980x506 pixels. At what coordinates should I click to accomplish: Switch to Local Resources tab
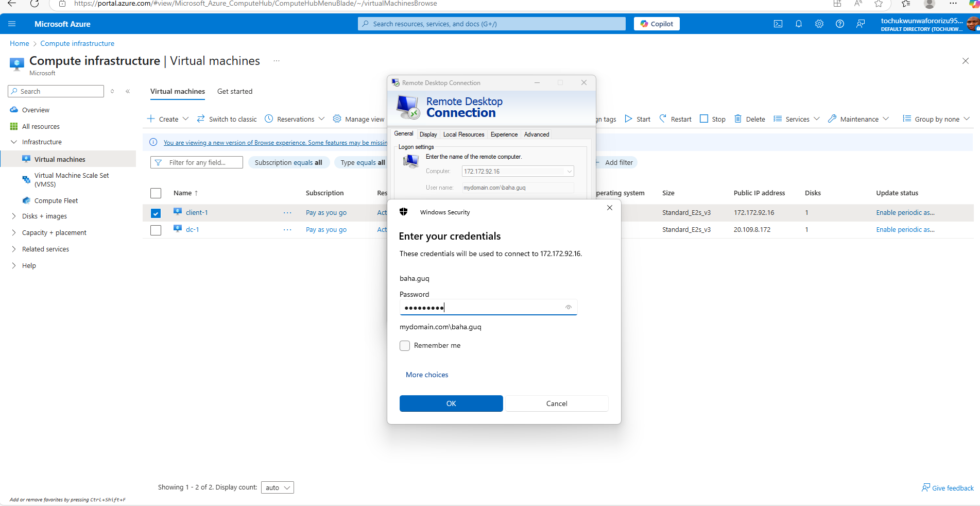point(463,134)
